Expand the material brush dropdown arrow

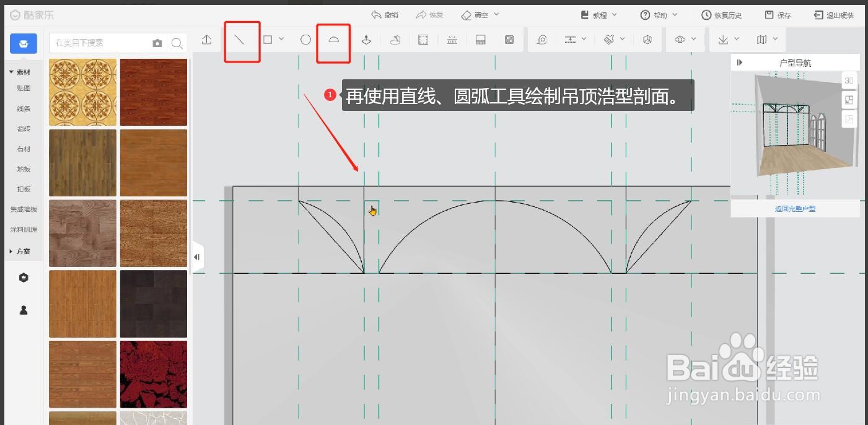pyautogui.click(x=623, y=39)
